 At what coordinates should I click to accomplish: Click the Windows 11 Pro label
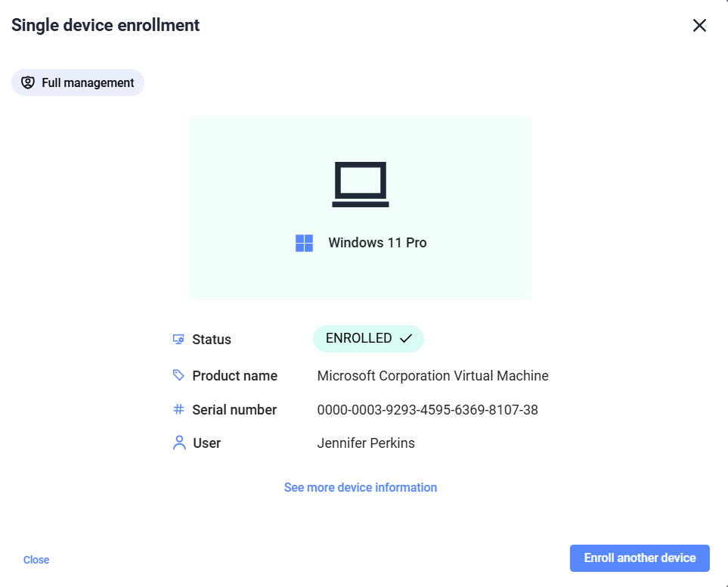coord(377,243)
